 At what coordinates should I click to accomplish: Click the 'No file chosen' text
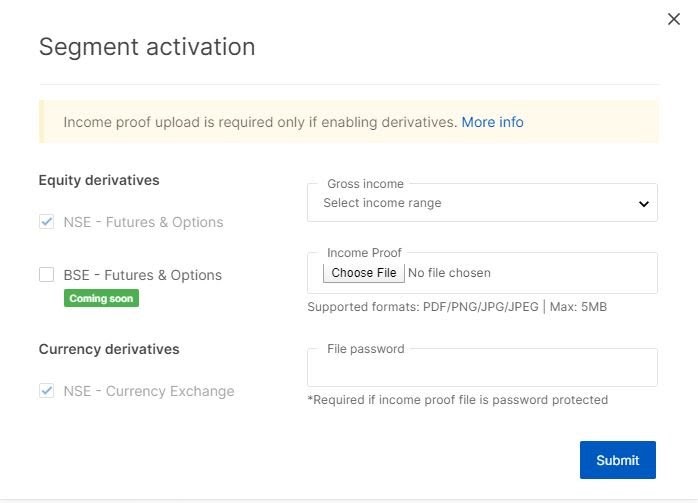(449, 273)
